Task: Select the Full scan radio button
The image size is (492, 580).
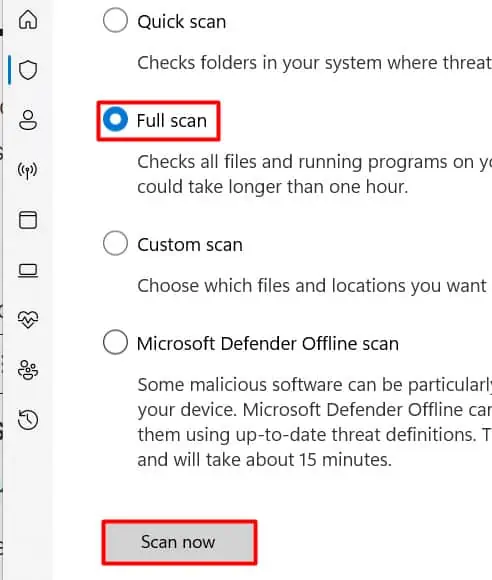Action: click(115, 119)
